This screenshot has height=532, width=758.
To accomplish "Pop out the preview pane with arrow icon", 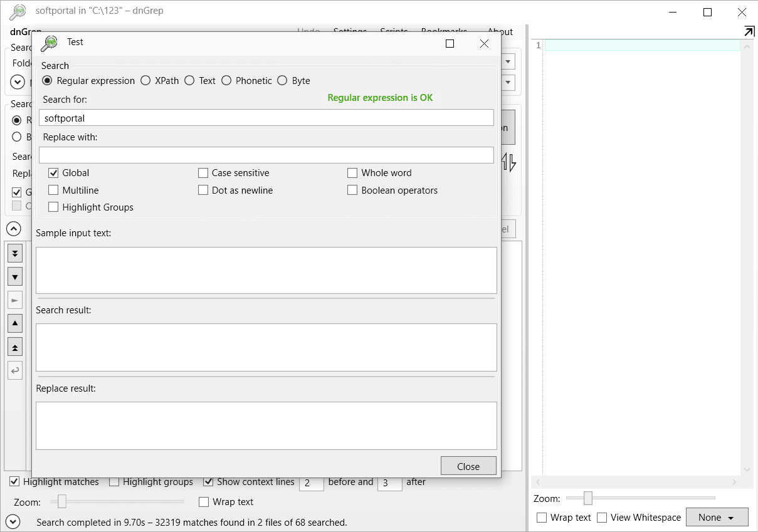I will pyautogui.click(x=749, y=31).
